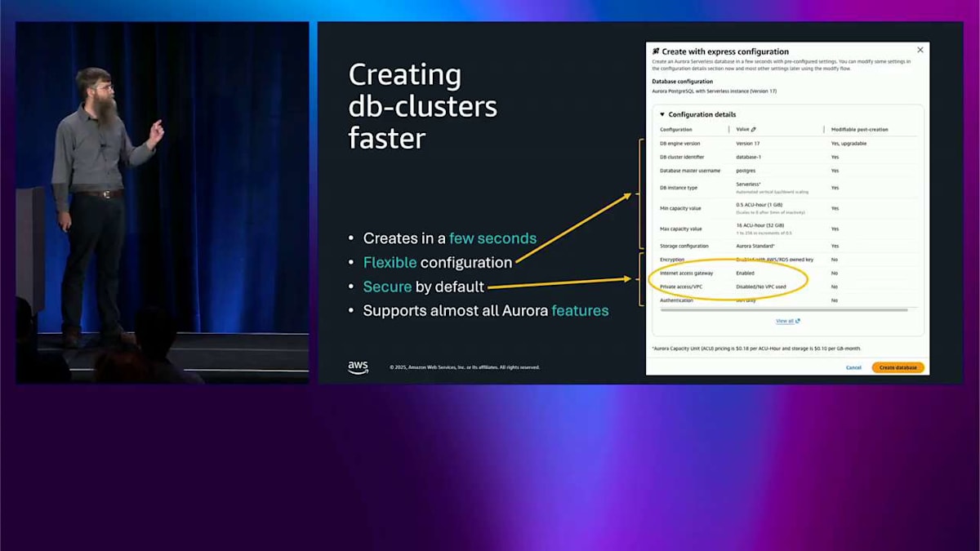980x551 pixels.
Task: Click the 'Aurora Standard' storage value
Action: tap(755, 246)
